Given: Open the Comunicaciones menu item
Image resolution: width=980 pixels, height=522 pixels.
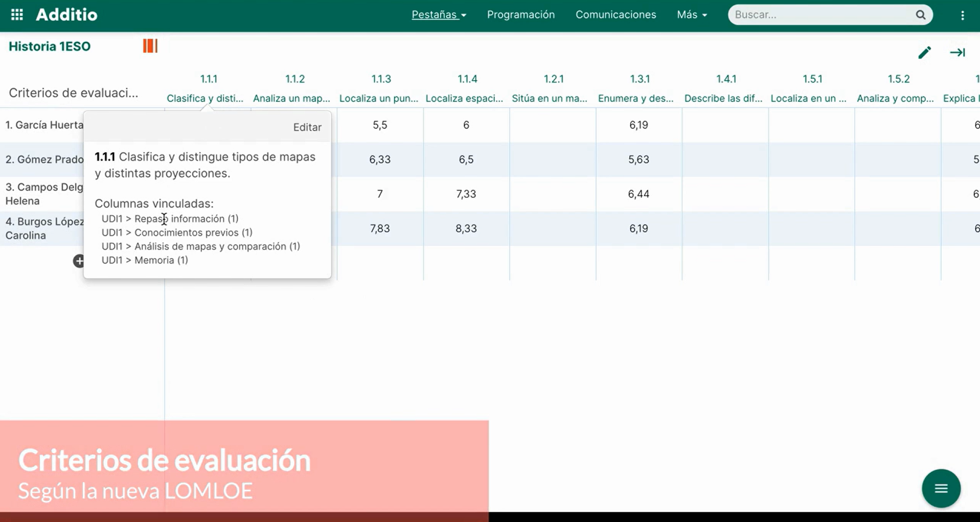Looking at the screenshot, I should (x=616, y=15).
